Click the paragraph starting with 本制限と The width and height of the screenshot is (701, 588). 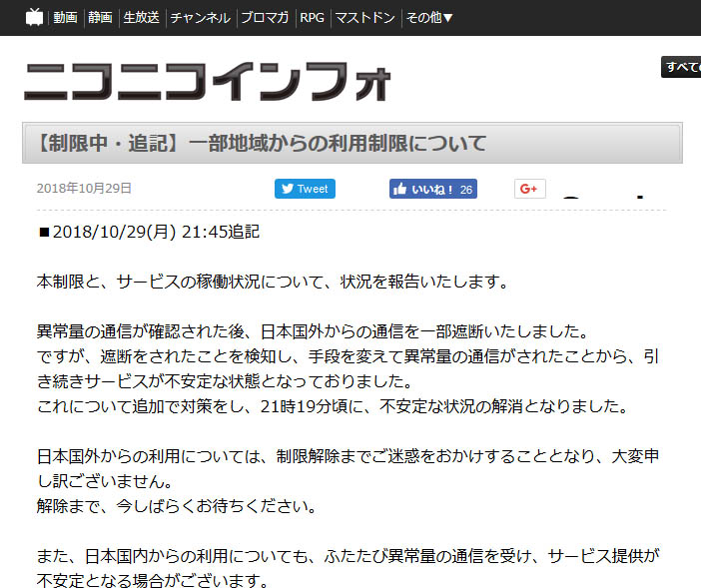[273, 281]
